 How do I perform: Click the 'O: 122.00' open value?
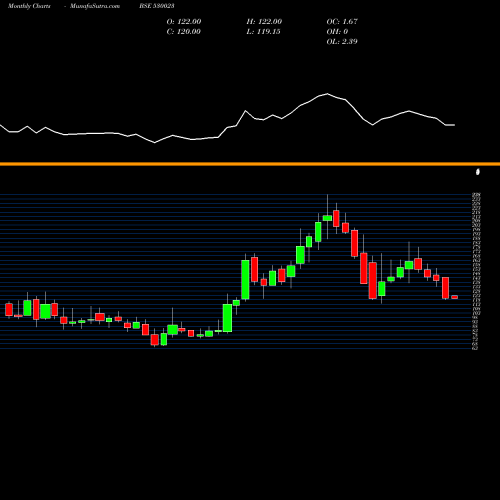184,21
